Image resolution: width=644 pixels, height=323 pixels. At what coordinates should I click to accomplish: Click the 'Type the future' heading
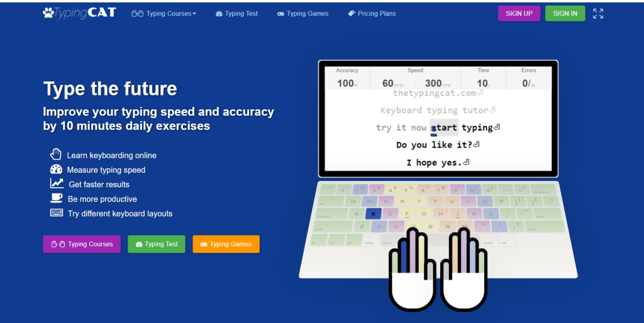pos(110,89)
